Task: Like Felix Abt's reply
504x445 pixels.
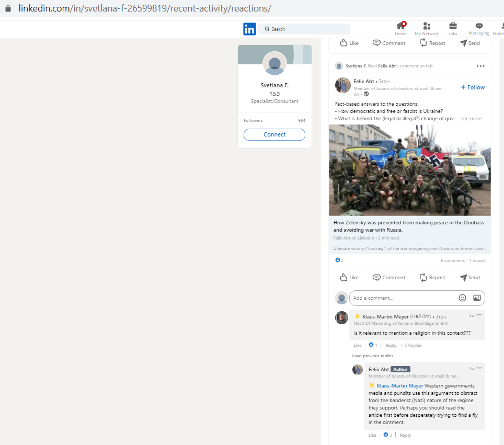Action: [x=372, y=435]
